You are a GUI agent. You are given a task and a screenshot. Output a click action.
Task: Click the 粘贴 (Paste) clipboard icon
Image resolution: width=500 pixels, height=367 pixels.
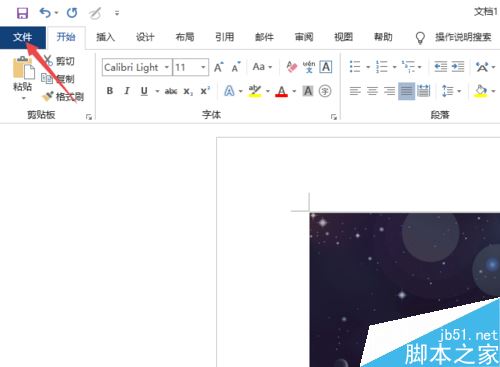(23, 68)
